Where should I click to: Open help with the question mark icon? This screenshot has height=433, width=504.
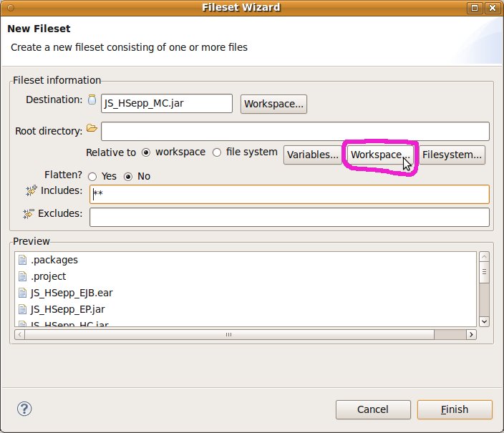25,409
